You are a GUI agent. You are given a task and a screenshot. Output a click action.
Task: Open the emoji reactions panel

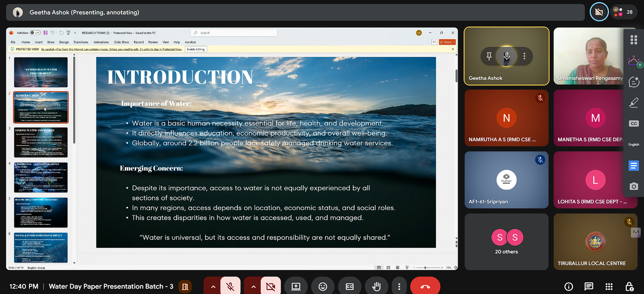click(x=323, y=286)
